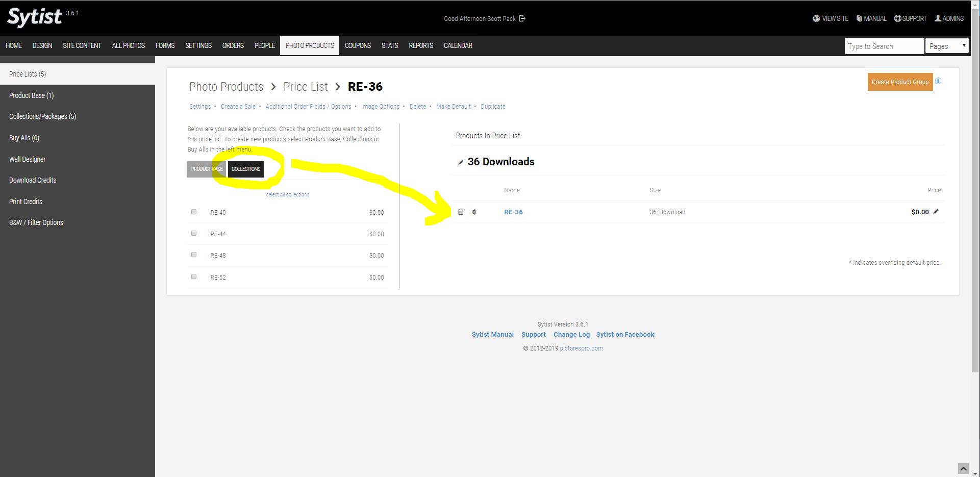The image size is (980, 477).
Task: Click the Delete price list link
Action: click(x=418, y=106)
